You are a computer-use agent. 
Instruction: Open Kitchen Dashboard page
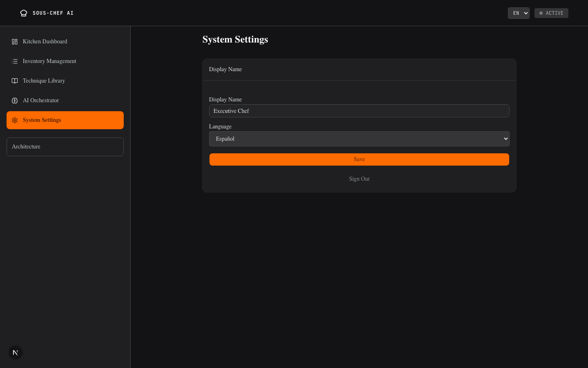click(65, 42)
